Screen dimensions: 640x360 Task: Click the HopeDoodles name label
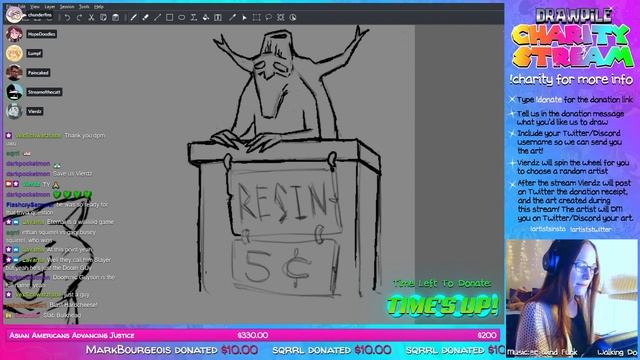pos(42,34)
